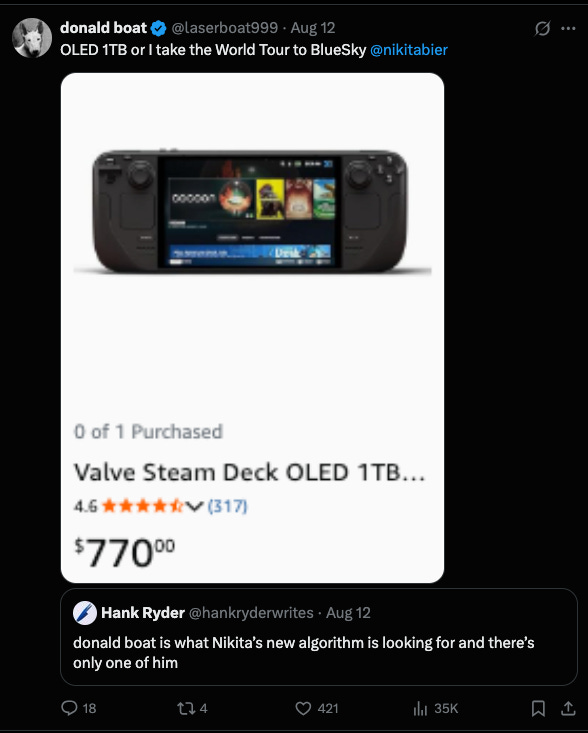Screen dimensions: 588x733
Task: Bookmark this post
Action: (538, 708)
